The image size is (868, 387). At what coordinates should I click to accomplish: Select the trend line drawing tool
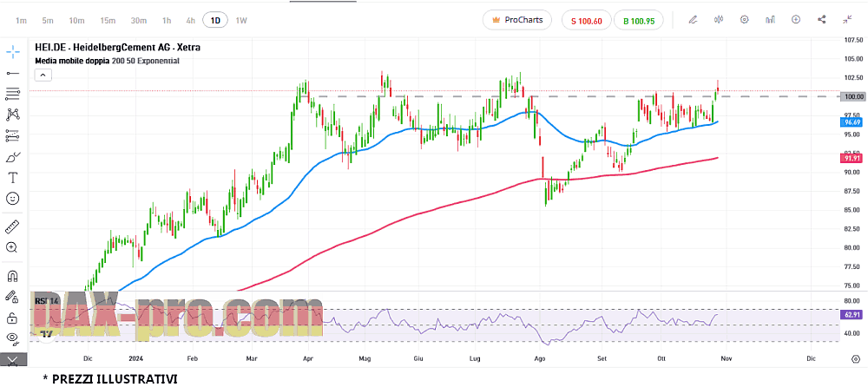pos(13,73)
